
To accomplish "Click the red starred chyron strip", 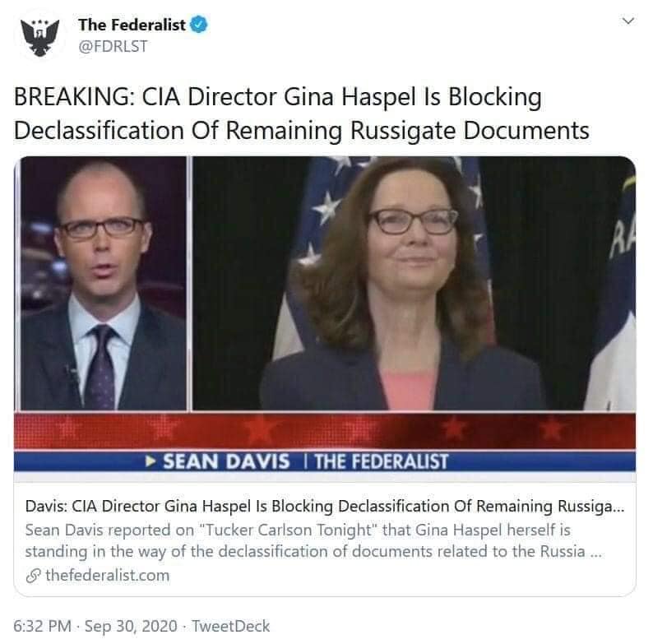I will click(x=325, y=431).
